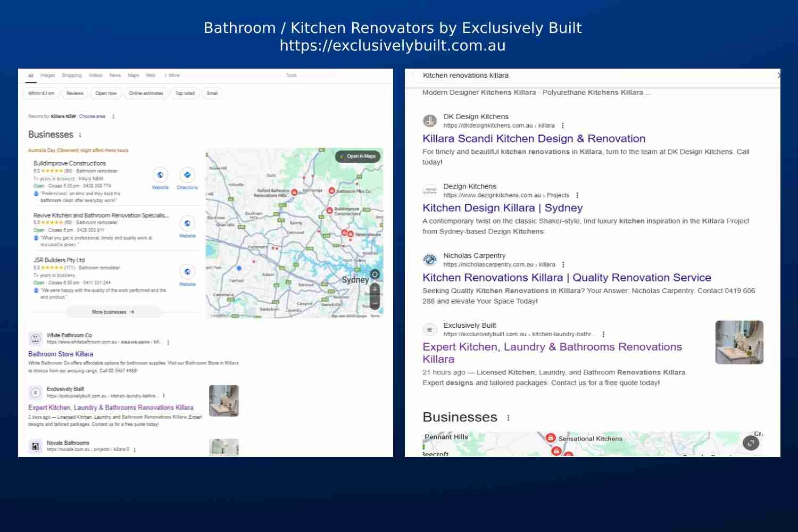Open Kitchen Design Killara | Sydney link
Screen dimensions: 798x532
click(x=503, y=208)
